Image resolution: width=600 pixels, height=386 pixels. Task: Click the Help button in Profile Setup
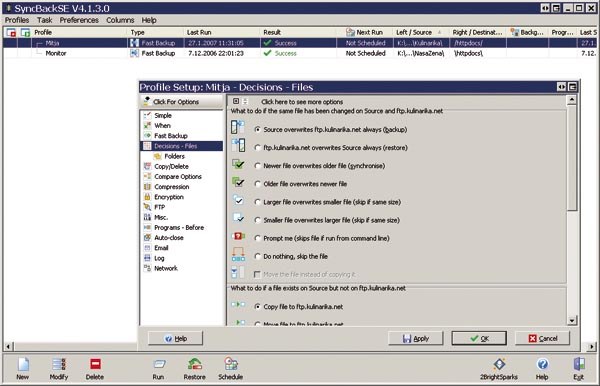click(x=176, y=339)
